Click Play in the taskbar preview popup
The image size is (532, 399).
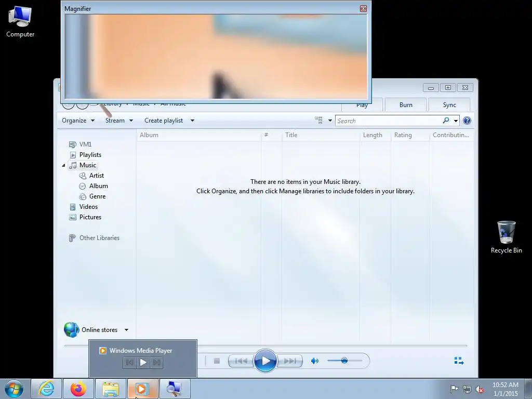[143, 362]
